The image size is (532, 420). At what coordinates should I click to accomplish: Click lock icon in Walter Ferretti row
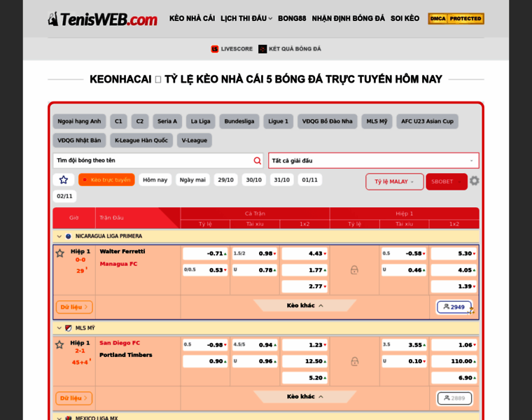pyautogui.click(x=354, y=270)
